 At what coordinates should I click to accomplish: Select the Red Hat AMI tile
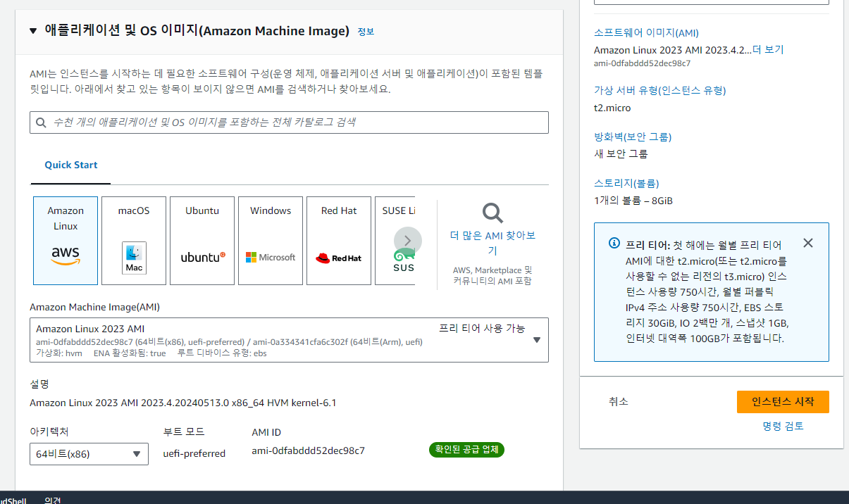pyautogui.click(x=339, y=241)
